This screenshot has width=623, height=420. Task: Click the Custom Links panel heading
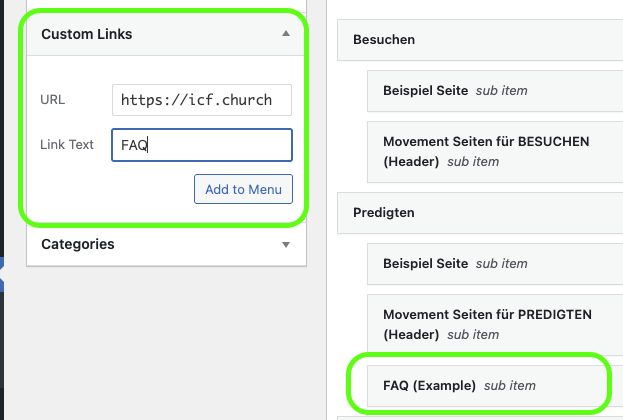(x=87, y=34)
